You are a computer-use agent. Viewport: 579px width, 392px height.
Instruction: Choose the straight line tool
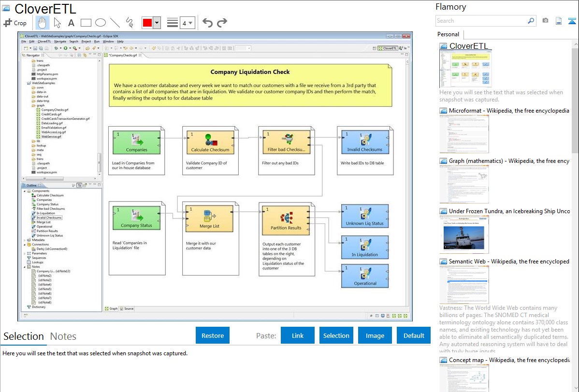pyautogui.click(x=115, y=23)
